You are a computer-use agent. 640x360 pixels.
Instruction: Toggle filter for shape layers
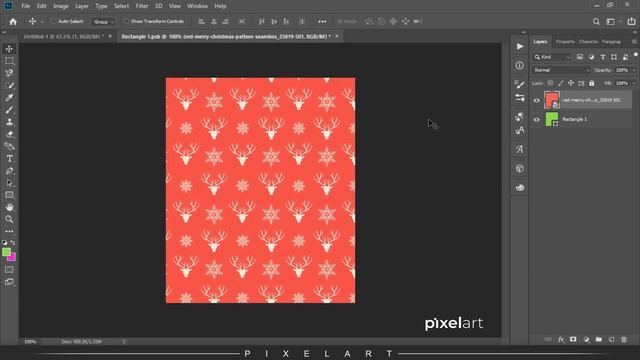pyautogui.click(x=614, y=57)
